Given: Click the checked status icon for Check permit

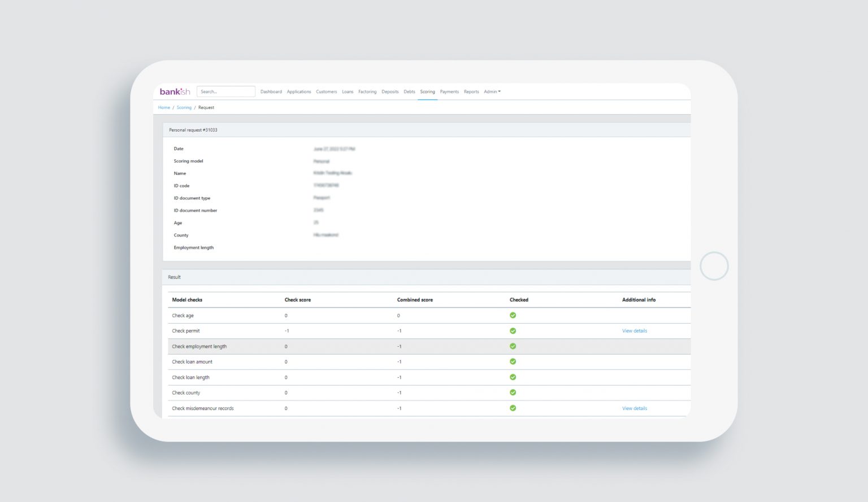Looking at the screenshot, I should [513, 330].
